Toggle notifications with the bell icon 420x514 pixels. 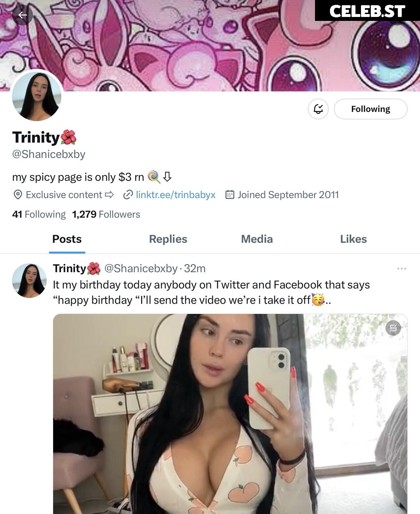318,109
